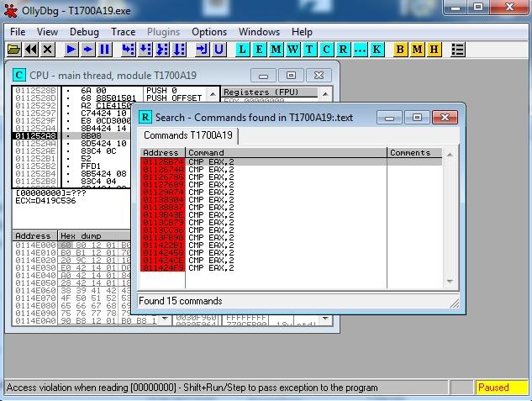The height and width of the screenshot is (401, 532).
Task: Click the Comments column header
Action: pos(414,153)
